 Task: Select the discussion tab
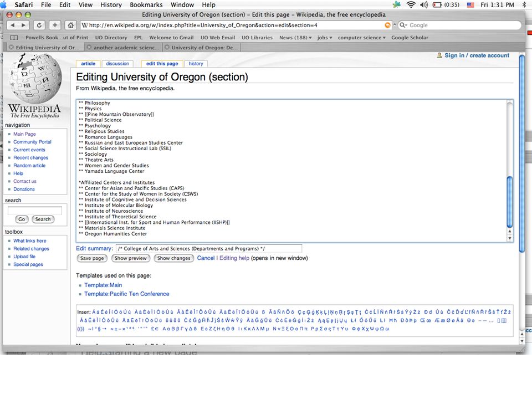[x=117, y=63]
